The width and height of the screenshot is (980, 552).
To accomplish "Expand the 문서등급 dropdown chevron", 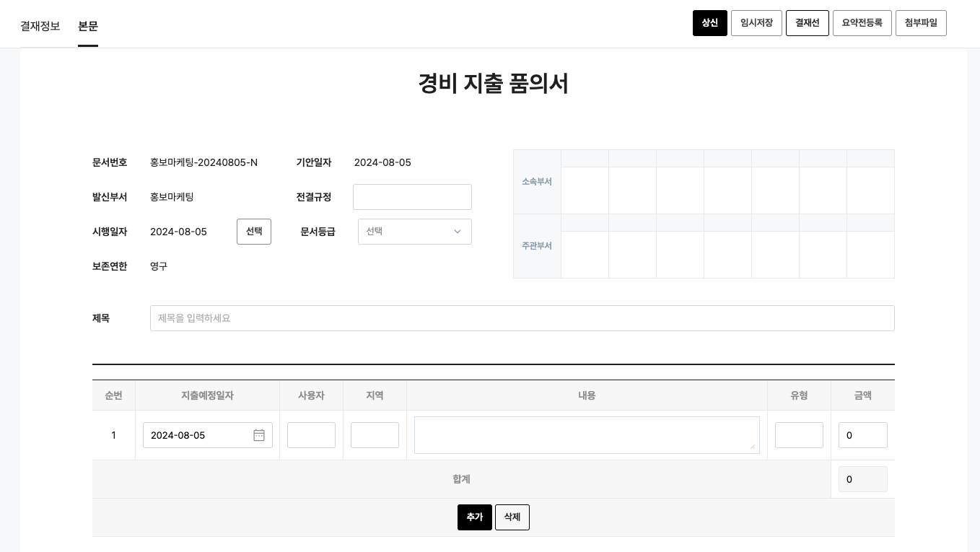I will pyautogui.click(x=457, y=232).
